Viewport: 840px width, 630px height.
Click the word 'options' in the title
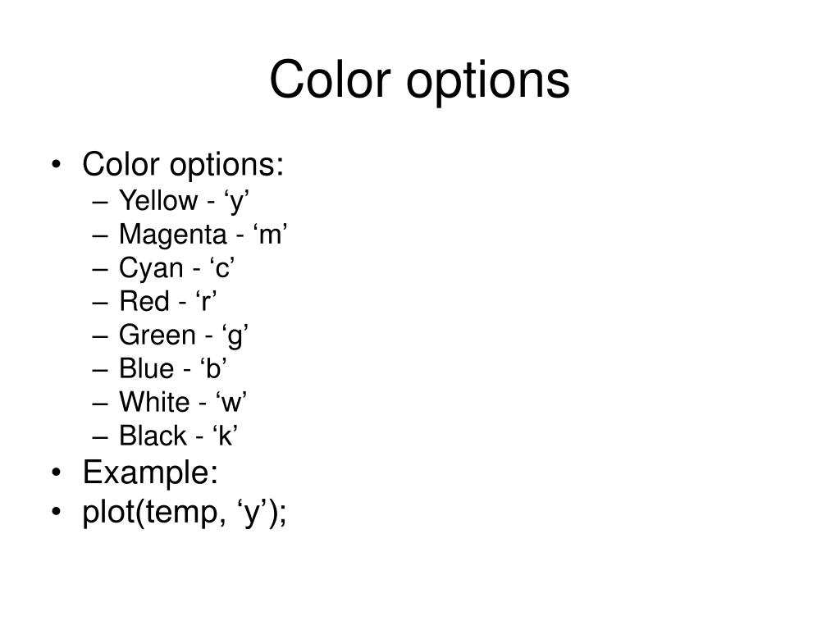(x=488, y=84)
